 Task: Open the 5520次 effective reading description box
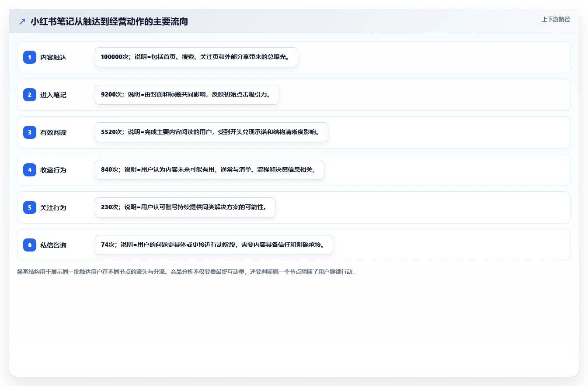tap(212, 132)
